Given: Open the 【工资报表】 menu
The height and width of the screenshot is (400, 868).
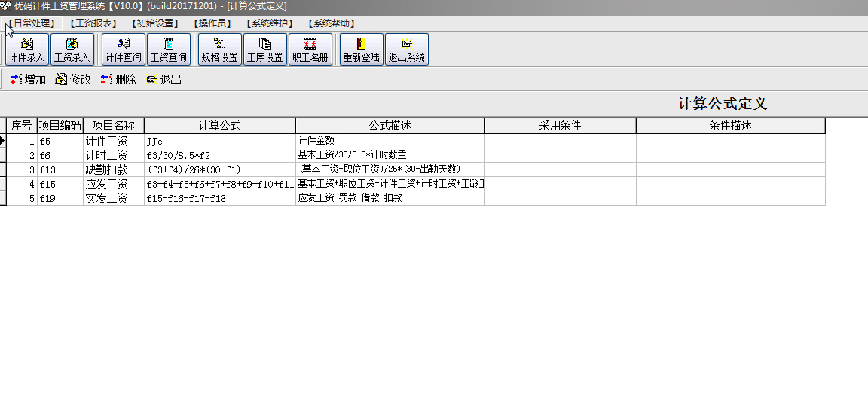Looking at the screenshot, I should (x=93, y=23).
